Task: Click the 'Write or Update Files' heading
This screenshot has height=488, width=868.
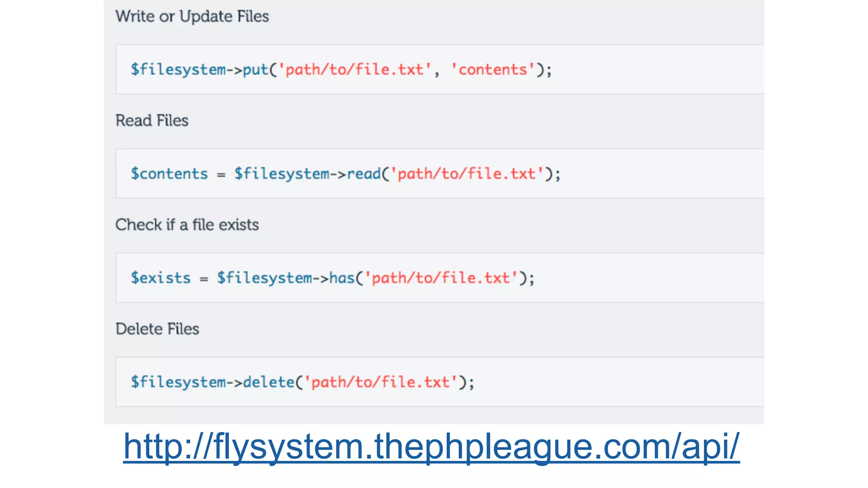Action: [x=192, y=17]
